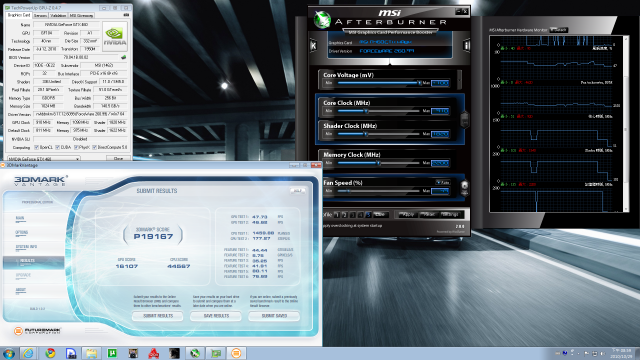Open the About section in 3DMark Vantage
Viewport: 640px width, 360px height.
pos(21,290)
